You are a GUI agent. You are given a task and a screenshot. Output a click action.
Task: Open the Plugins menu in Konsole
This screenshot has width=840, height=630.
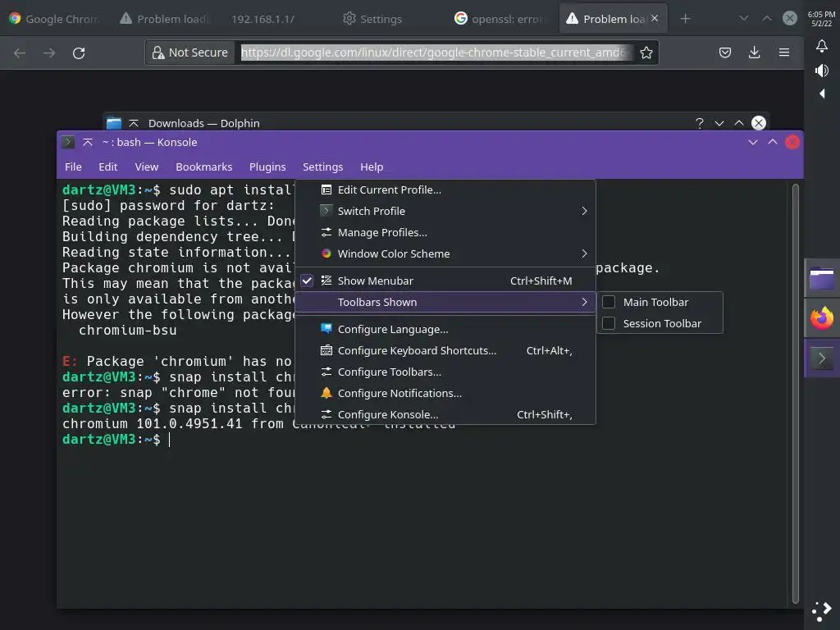267,167
